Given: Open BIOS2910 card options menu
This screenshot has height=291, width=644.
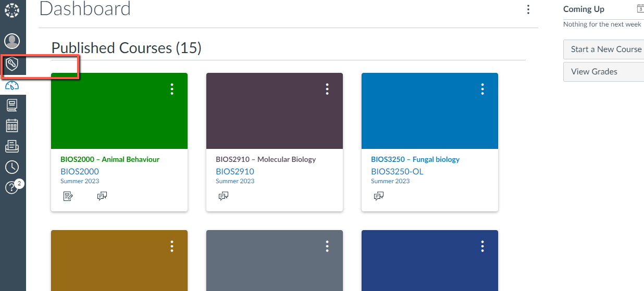Looking at the screenshot, I should coord(327,89).
